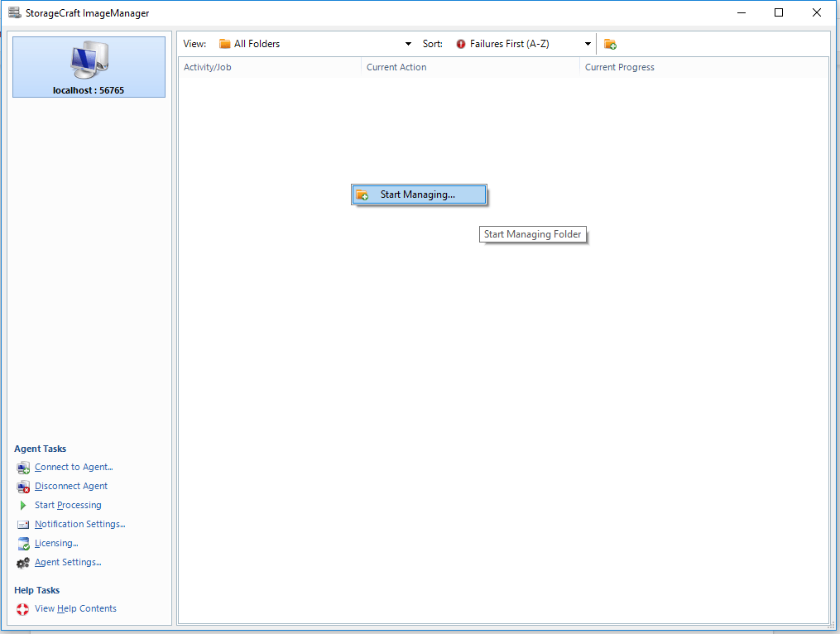The image size is (840, 634).
Task: Click the View Help Contents lifebuoy icon
Action: [22, 608]
